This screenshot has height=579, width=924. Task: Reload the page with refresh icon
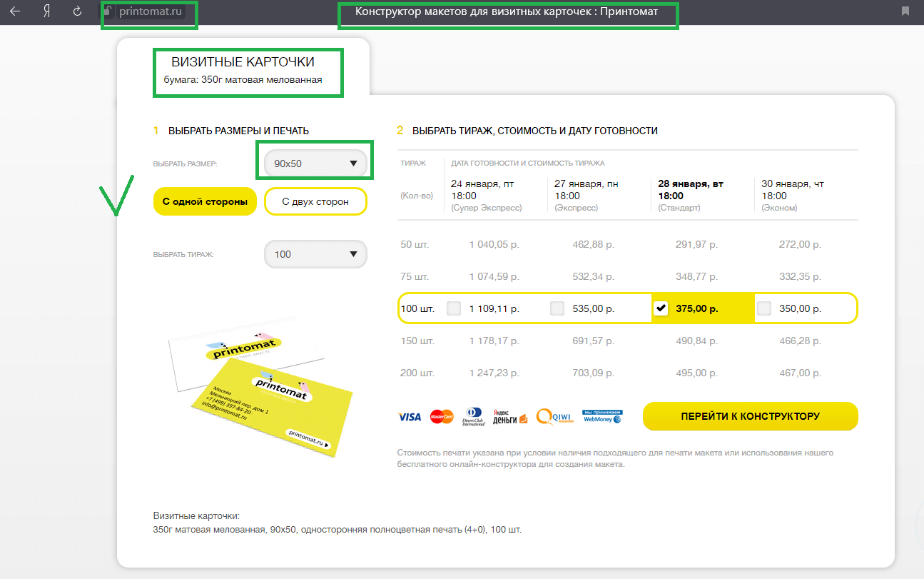click(x=77, y=11)
